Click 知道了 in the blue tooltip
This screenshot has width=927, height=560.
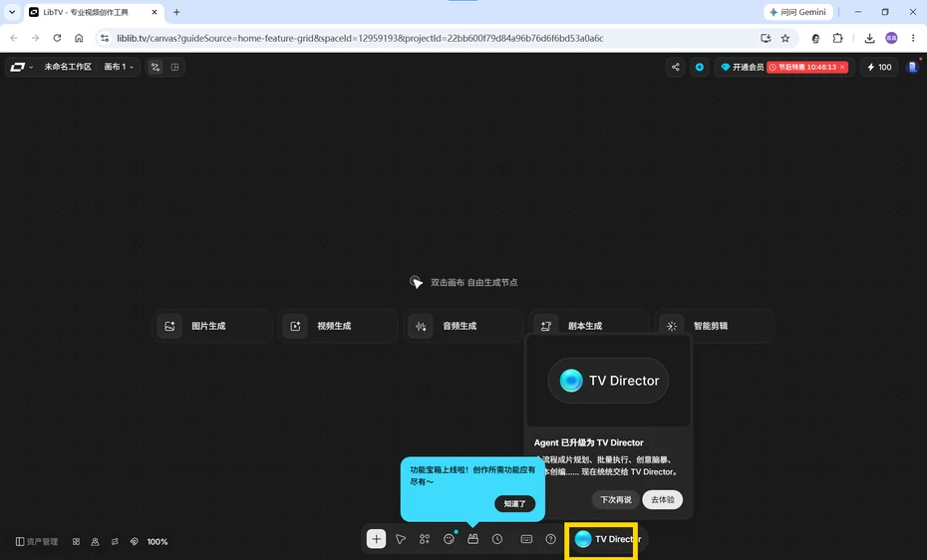[x=514, y=504]
